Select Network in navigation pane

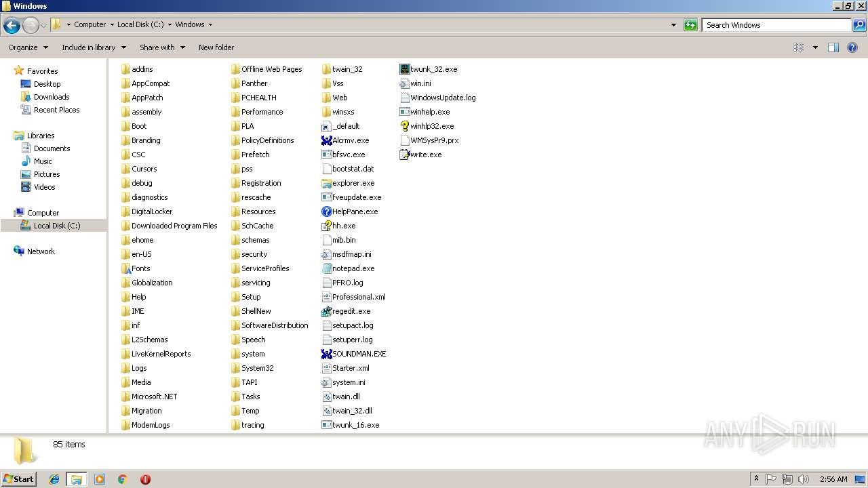41,251
